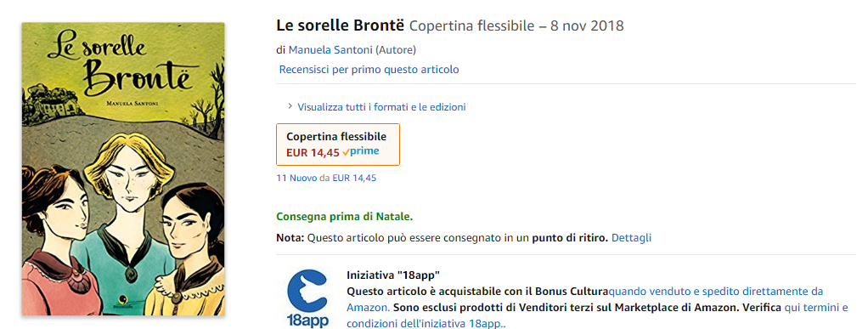The height and width of the screenshot is (329, 868).
Task: Click the red EUR 14,45 price in the format box
Action: (313, 153)
